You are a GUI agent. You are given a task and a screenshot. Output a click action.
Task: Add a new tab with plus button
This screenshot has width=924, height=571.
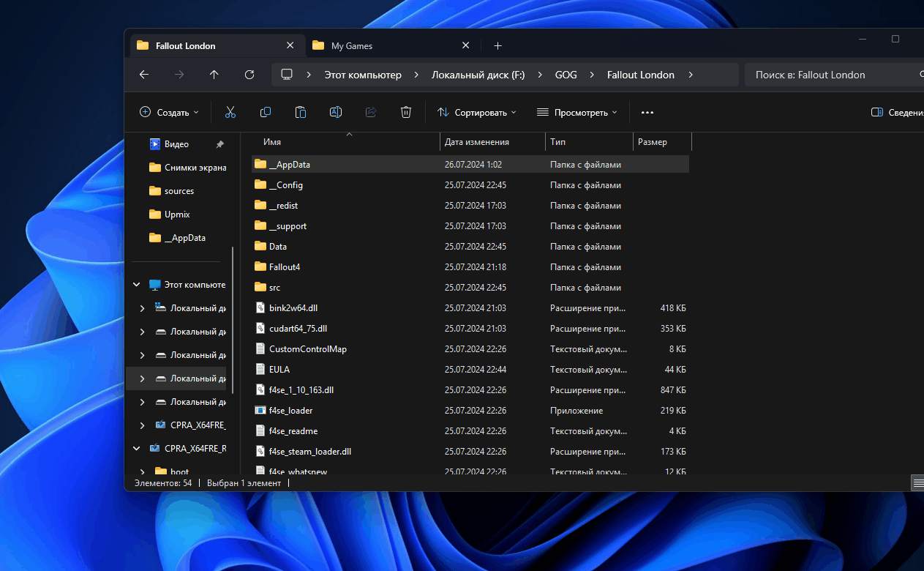[x=498, y=45]
